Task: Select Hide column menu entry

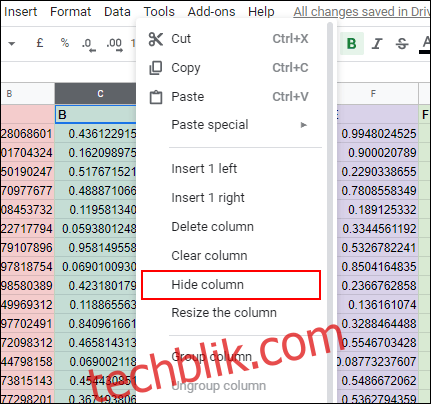Action: pyautogui.click(x=231, y=285)
